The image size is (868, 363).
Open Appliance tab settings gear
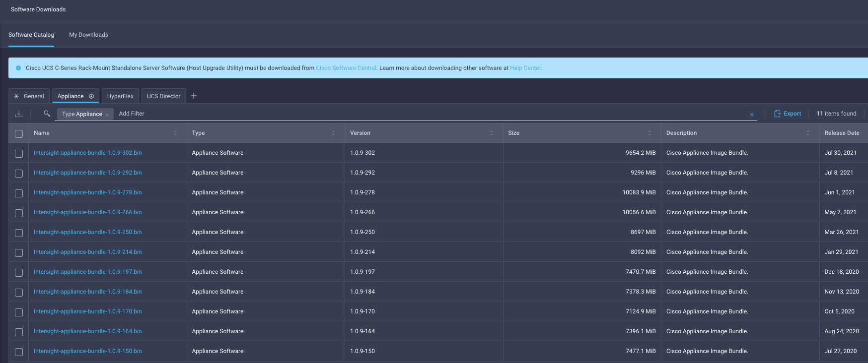pos(91,96)
